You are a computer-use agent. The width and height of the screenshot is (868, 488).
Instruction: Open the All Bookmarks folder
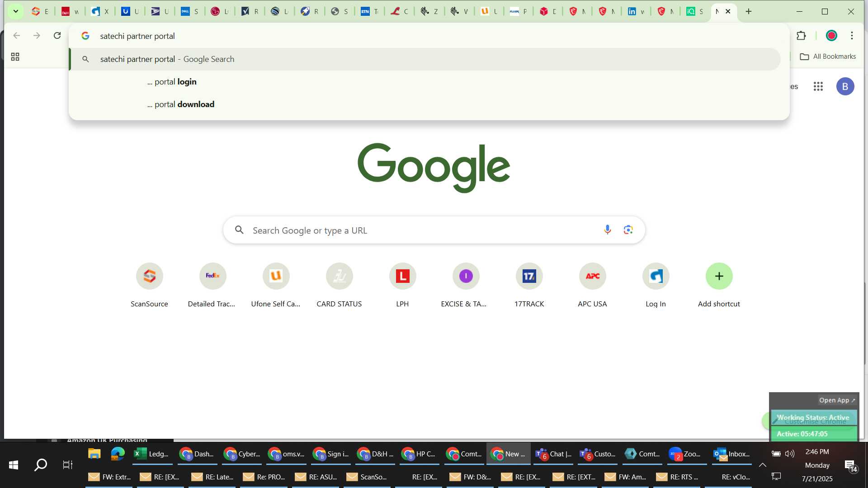point(828,56)
